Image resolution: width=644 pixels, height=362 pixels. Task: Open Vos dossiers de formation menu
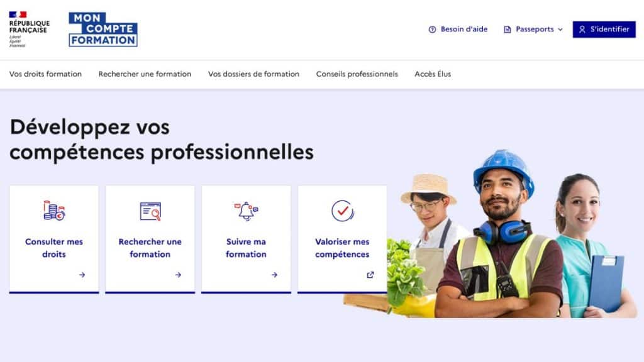point(254,74)
